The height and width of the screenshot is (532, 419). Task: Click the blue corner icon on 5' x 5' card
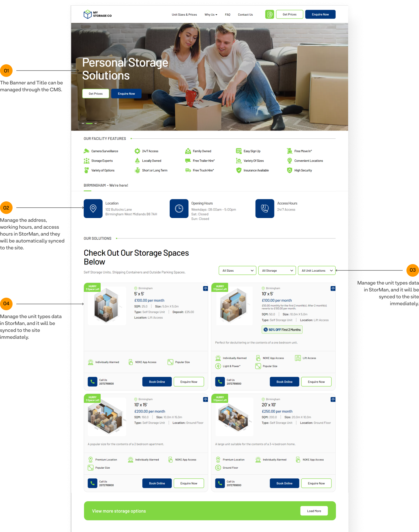tap(205, 289)
